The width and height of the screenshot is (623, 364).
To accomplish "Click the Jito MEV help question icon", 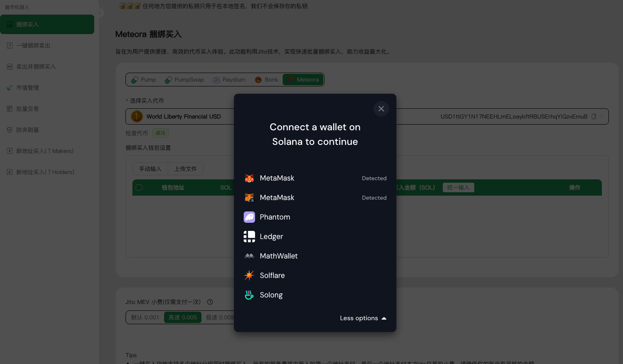I will tap(210, 302).
